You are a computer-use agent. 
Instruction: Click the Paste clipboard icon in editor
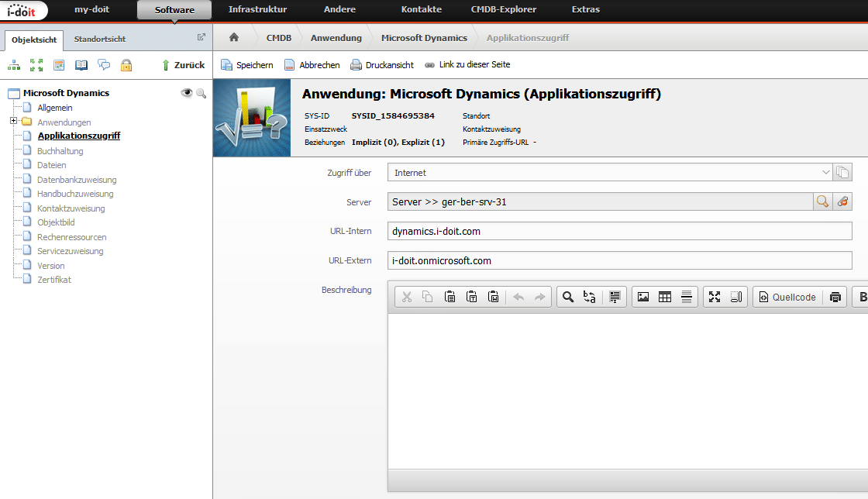(x=449, y=297)
